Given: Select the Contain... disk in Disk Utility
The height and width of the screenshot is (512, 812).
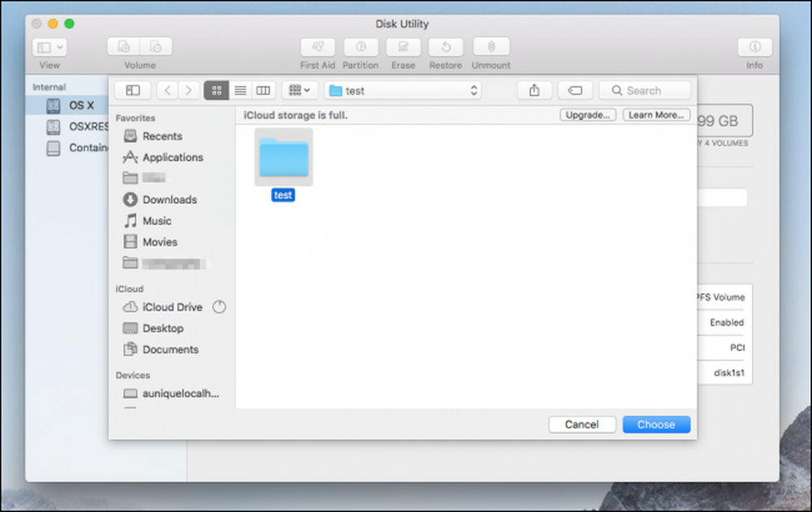Looking at the screenshot, I should click(77, 148).
